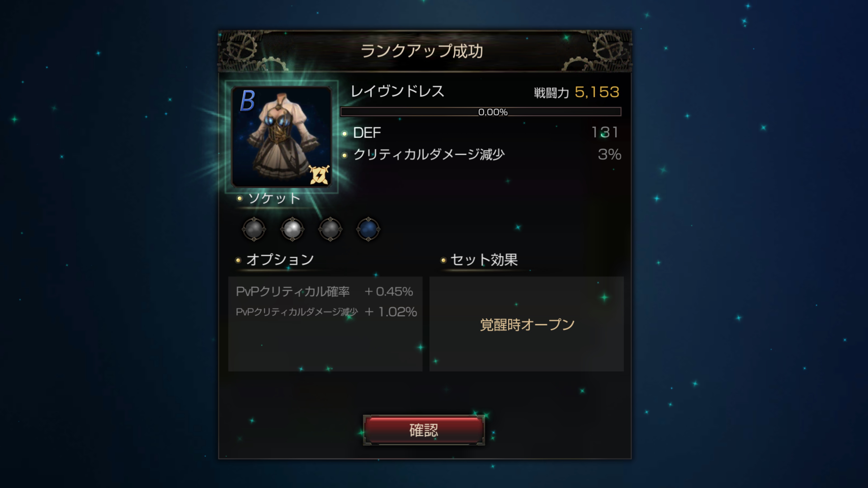Viewport: 868px width, 488px height.
Task: Click the PvPクリティカルダメージ減少 option row
Action: (x=326, y=312)
